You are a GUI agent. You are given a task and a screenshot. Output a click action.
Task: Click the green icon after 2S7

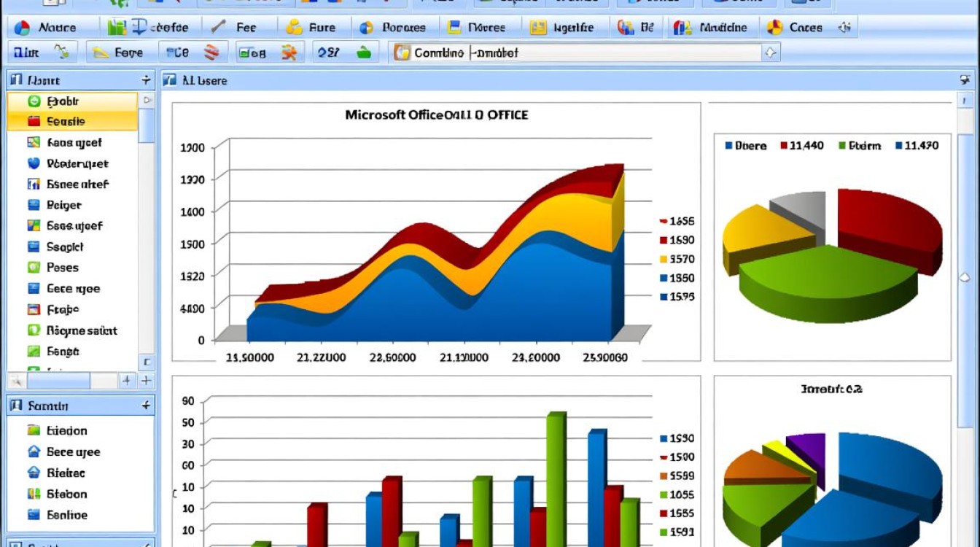[x=364, y=52]
